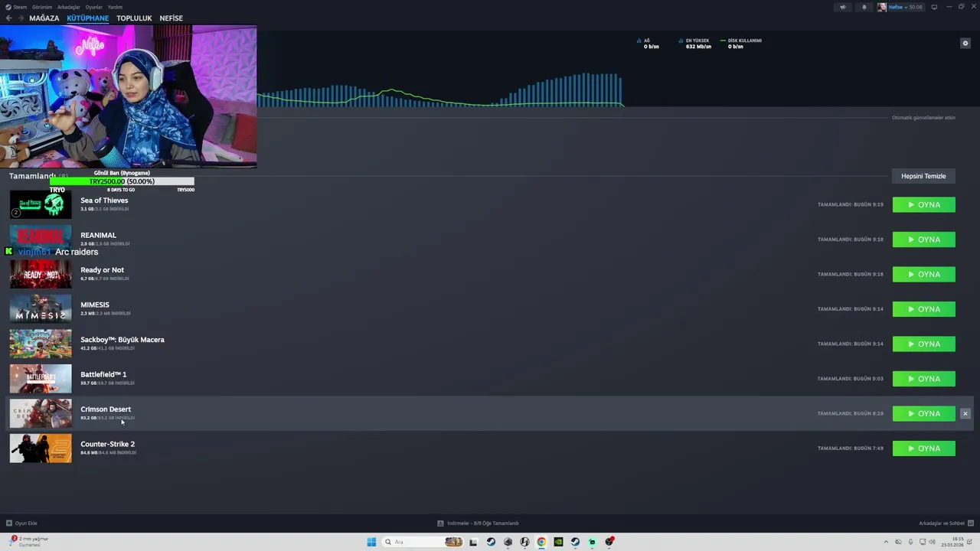Image resolution: width=980 pixels, height=551 pixels.
Task: Open Task View from the taskbar
Action: tap(473, 542)
